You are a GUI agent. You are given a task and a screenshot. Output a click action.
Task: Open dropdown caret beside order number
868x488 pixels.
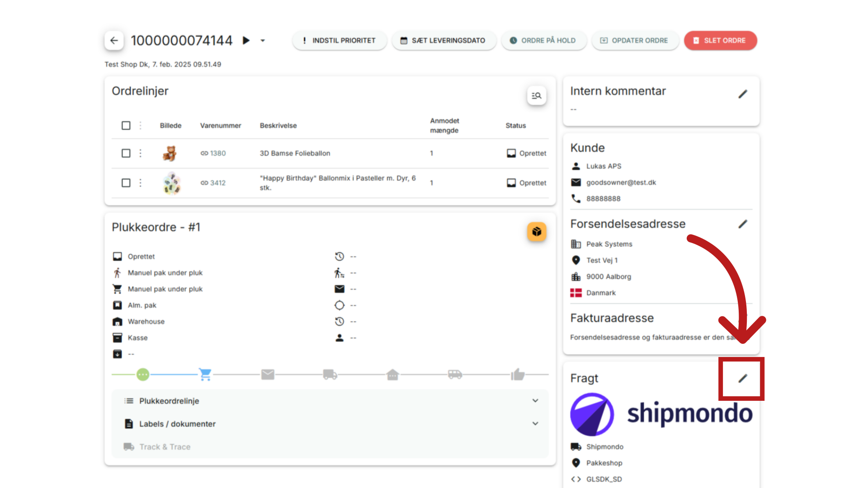coord(263,41)
